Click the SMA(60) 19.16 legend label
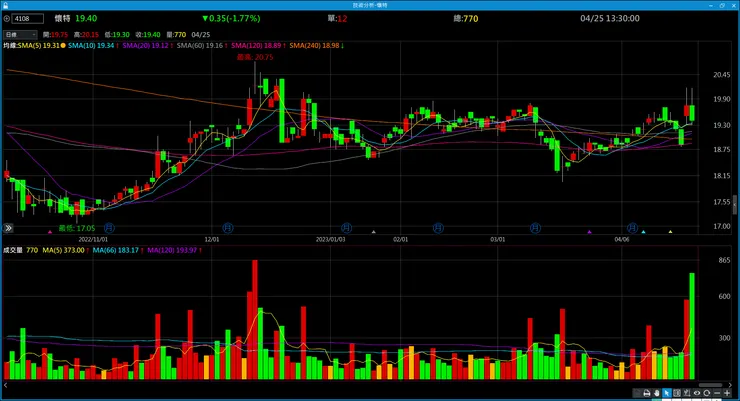The width and height of the screenshot is (740, 401). [200, 46]
